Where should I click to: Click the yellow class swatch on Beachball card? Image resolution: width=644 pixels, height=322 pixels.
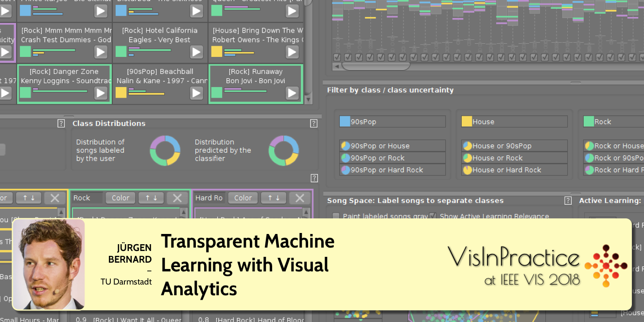coord(121,92)
